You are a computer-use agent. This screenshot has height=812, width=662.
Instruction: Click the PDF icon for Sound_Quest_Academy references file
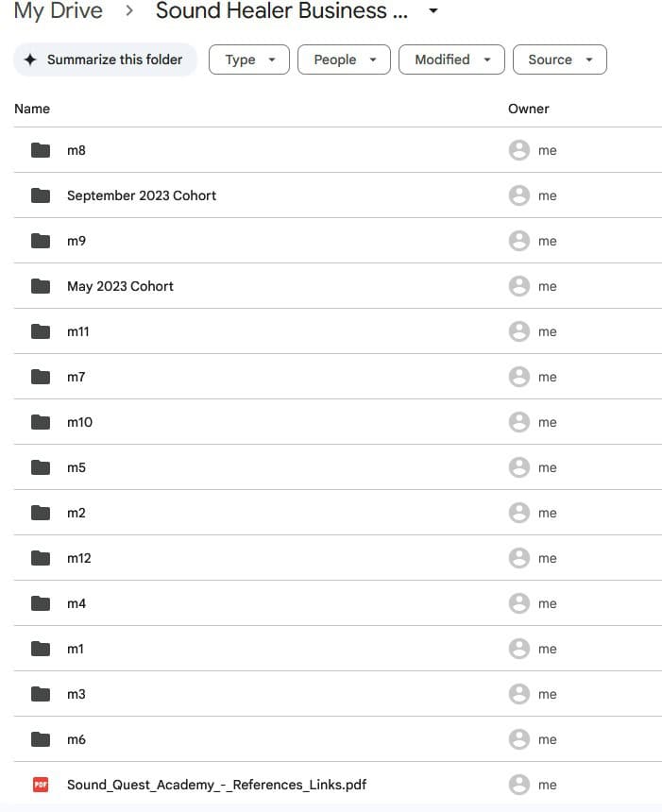40,785
